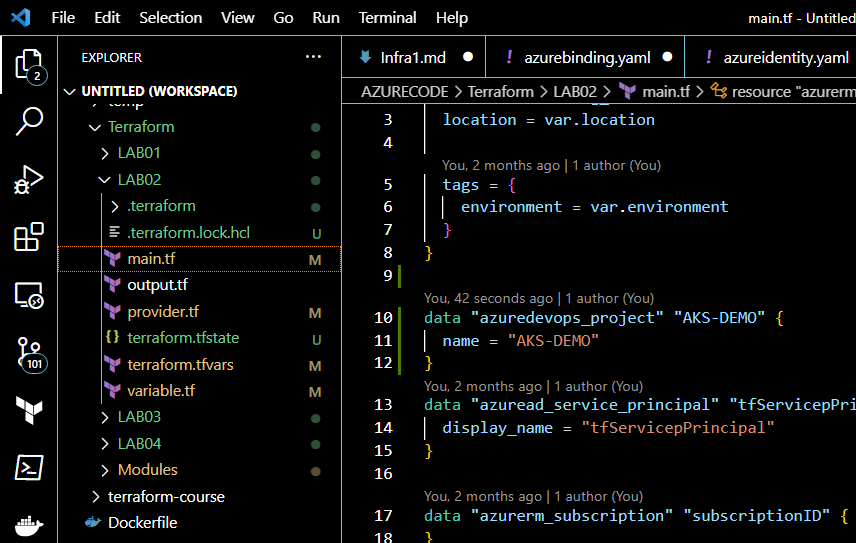Expand the .terraform folder
The image size is (856, 543).
pos(115,206)
